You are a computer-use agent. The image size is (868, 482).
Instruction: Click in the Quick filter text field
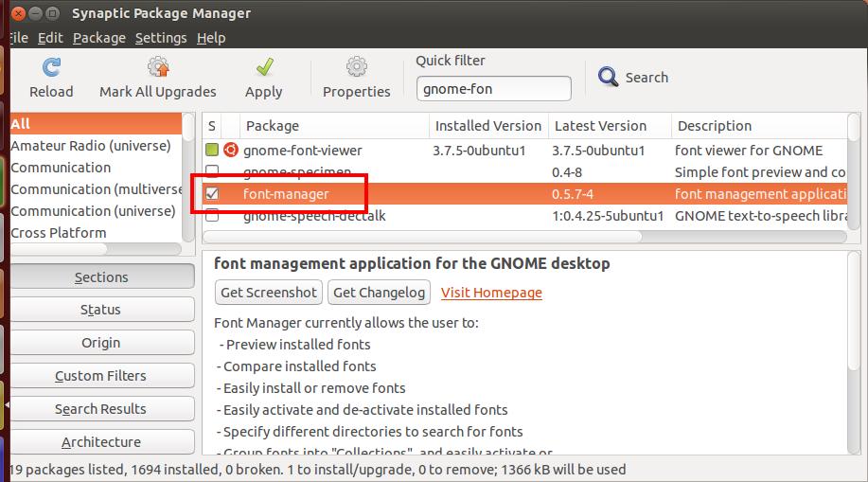click(x=493, y=89)
